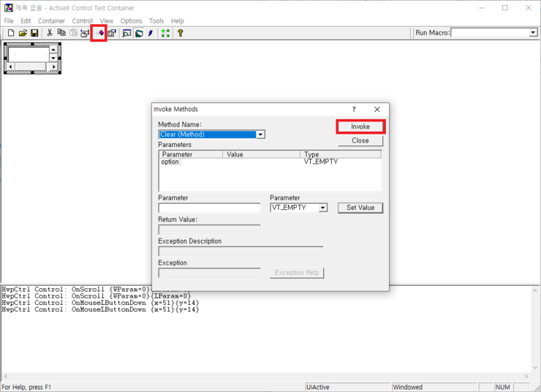The width and height of the screenshot is (541, 392).
Task: Open the Tools menu
Action: click(156, 21)
